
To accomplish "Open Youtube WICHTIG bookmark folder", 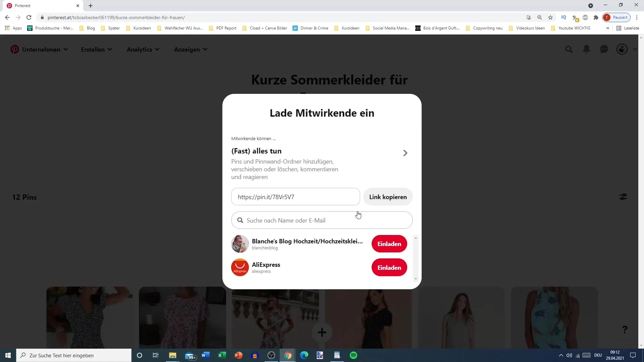I will (571, 28).
